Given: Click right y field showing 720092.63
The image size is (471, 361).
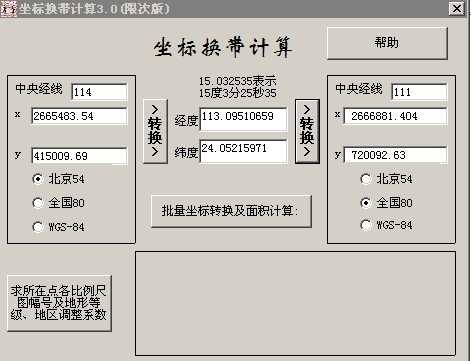Looking at the screenshot, I should point(395,155).
